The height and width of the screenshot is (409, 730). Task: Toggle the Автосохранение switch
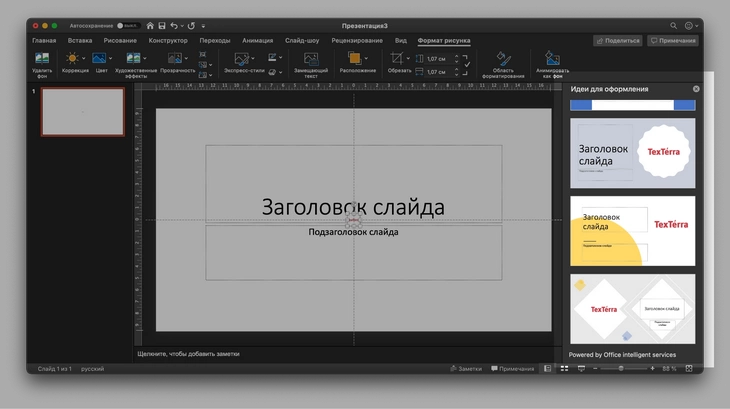point(128,26)
